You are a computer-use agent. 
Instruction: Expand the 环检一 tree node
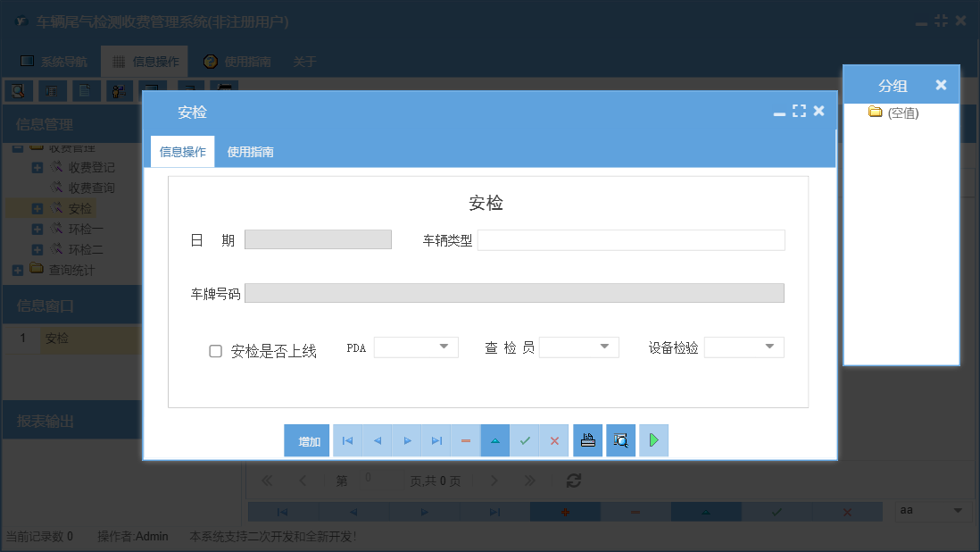pyautogui.click(x=36, y=228)
